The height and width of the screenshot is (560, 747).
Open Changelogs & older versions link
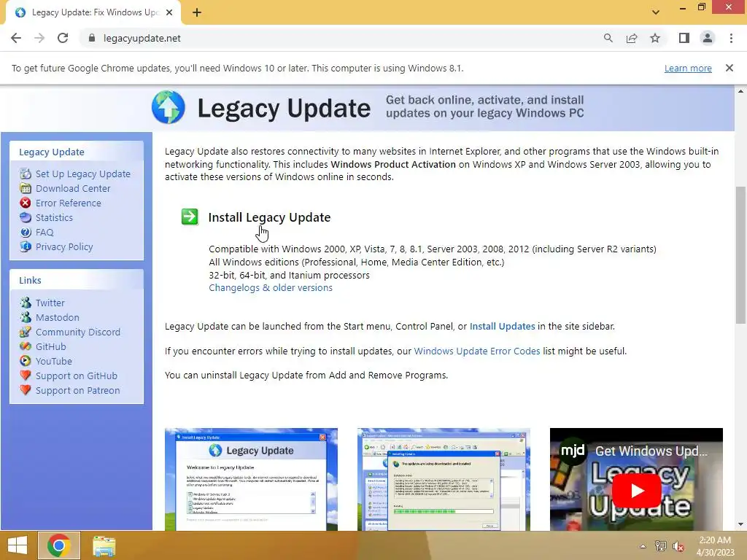271,287
